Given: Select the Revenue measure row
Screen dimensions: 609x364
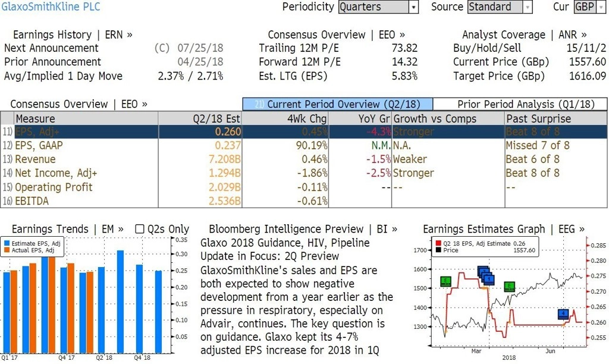Looking at the screenshot, I should [x=304, y=159].
